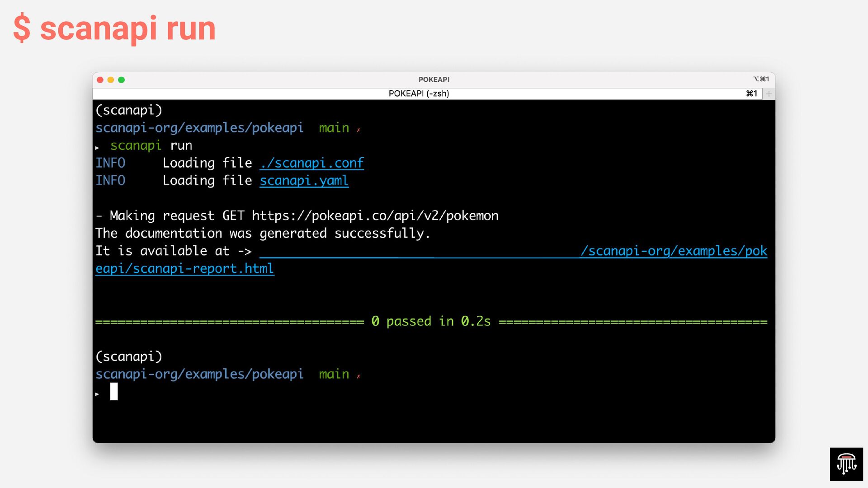Open the eapi/scanapi-report.html link
Viewport: 868px width, 488px height.
[x=184, y=269]
